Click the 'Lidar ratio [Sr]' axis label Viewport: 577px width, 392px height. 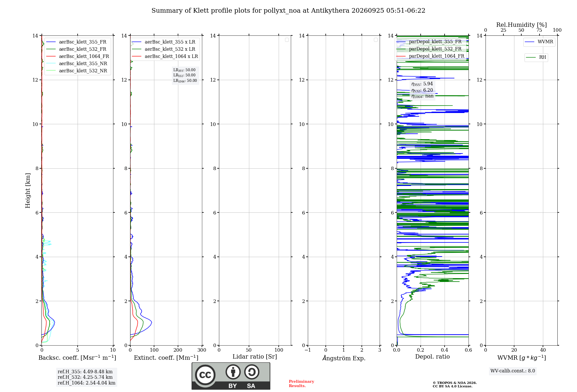(x=255, y=357)
